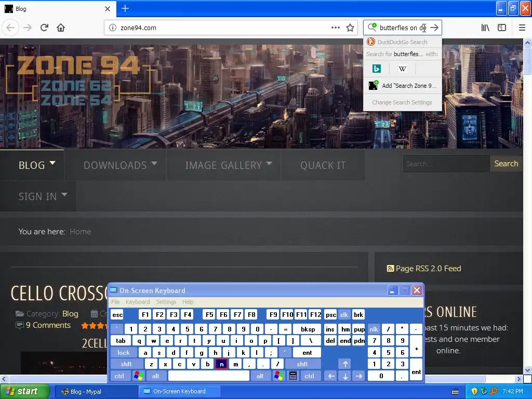Switch to Blog - Mypal taskbar item
This screenshot has width=532, height=399.
(x=95, y=392)
